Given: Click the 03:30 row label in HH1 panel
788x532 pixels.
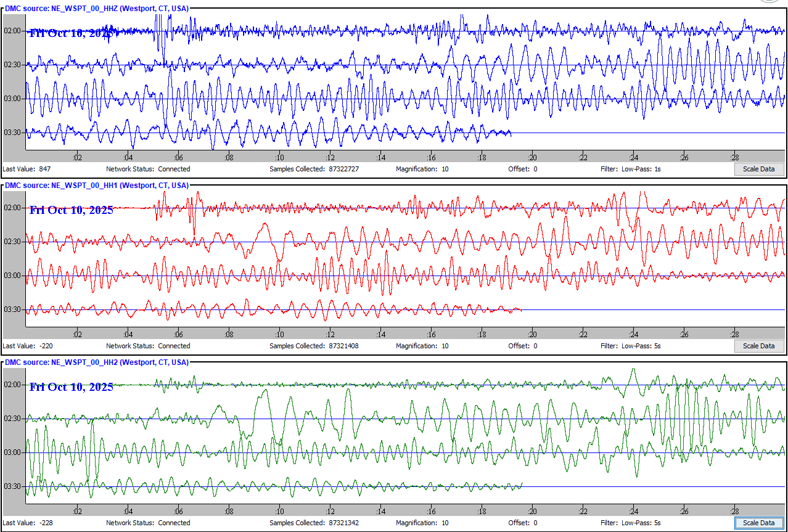Looking at the screenshot, I should (12, 309).
